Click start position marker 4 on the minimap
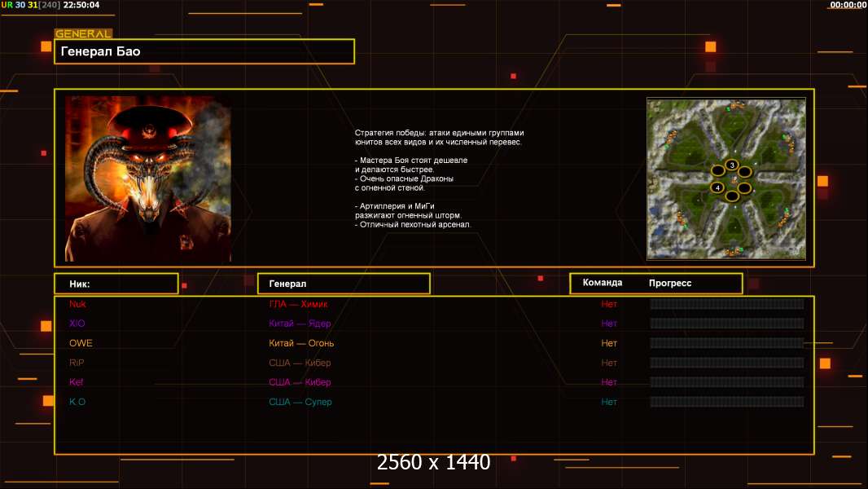Screen dimensions: 868x489 pos(717,187)
